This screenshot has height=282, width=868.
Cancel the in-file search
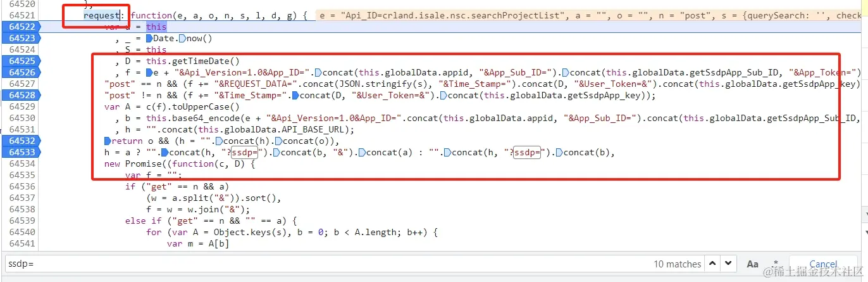tap(823, 264)
